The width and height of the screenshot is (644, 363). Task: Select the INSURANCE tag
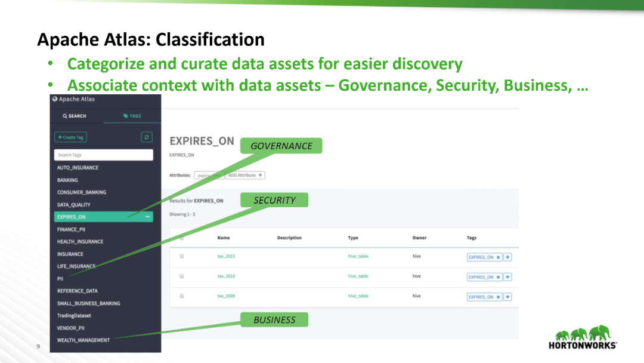(x=70, y=254)
